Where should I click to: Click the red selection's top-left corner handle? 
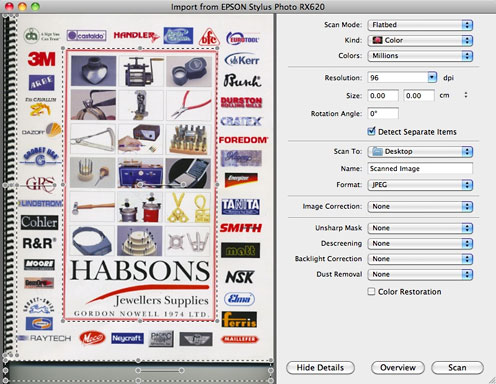click(x=63, y=49)
